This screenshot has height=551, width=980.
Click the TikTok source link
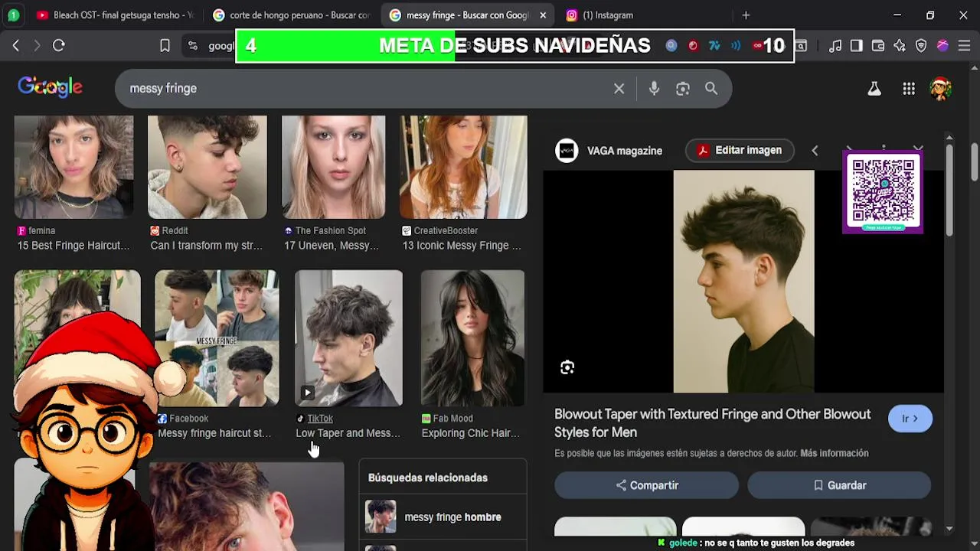click(320, 419)
